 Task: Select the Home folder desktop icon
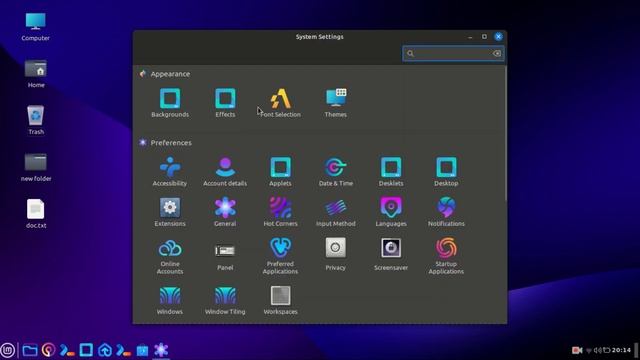pyautogui.click(x=36, y=74)
